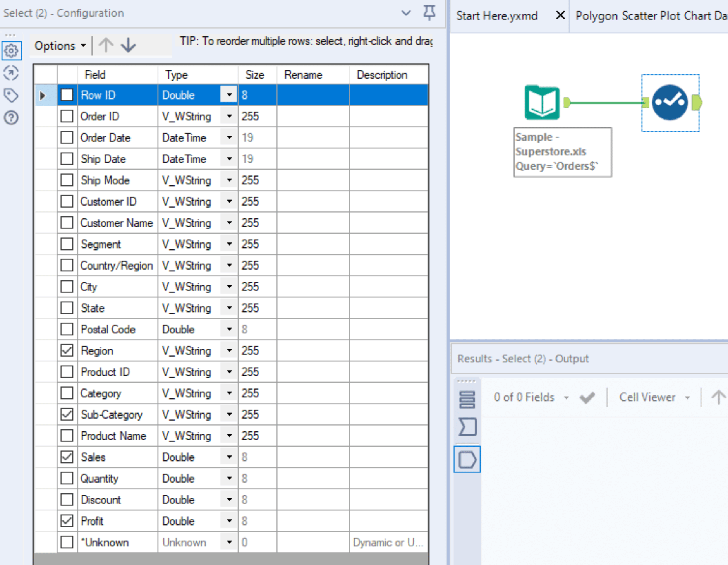
Task: Open Type dropdown for Sales
Action: click(229, 457)
